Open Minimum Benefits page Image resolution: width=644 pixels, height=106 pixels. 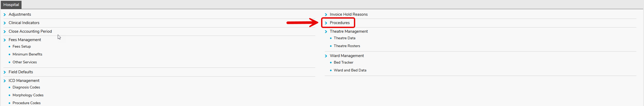pos(27,54)
